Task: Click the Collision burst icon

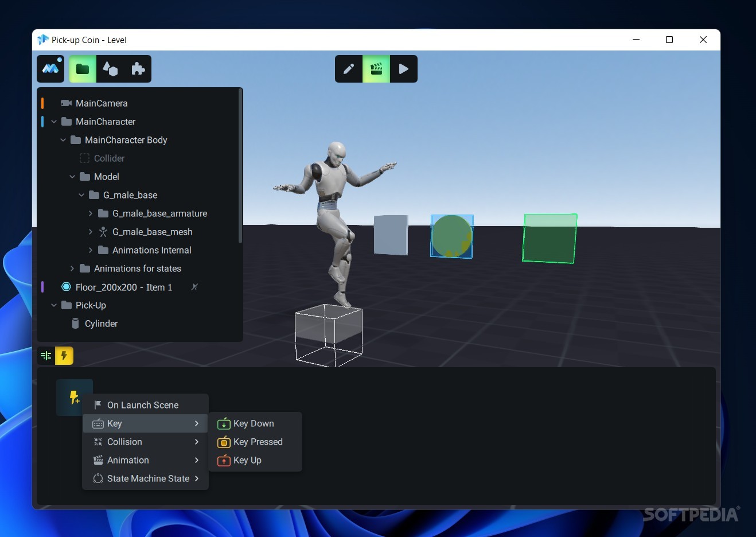Action: click(x=98, y=442)
